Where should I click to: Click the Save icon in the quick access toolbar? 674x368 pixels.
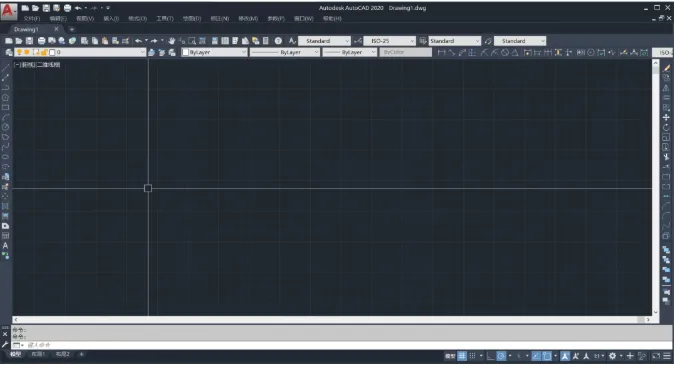(46, 8)
